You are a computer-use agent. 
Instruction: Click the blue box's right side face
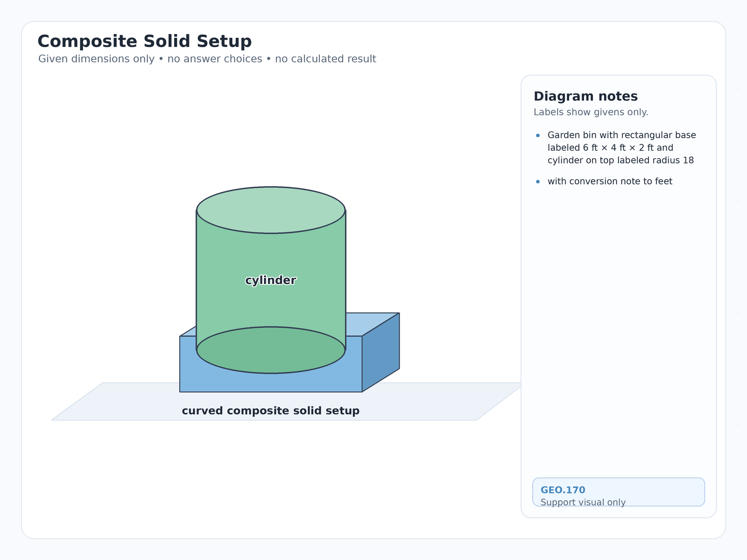(x=381, y=352)
